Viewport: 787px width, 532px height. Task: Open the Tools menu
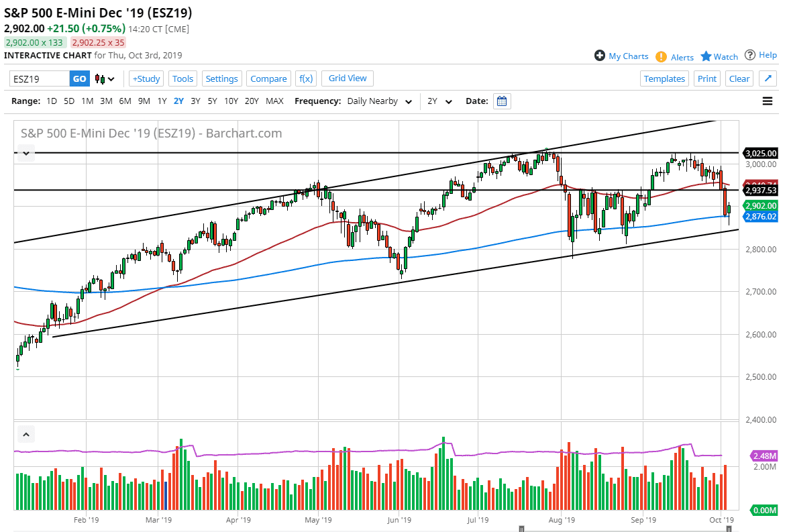point(182,78)
